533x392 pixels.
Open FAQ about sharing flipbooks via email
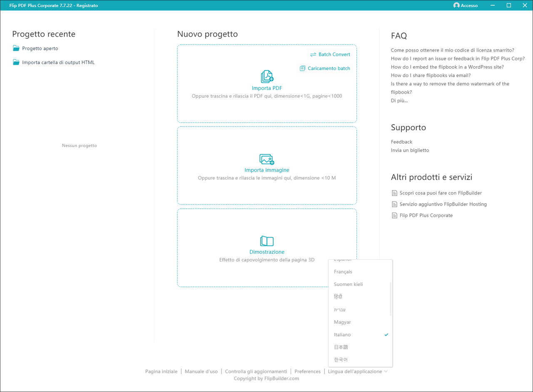coord(431,75)
